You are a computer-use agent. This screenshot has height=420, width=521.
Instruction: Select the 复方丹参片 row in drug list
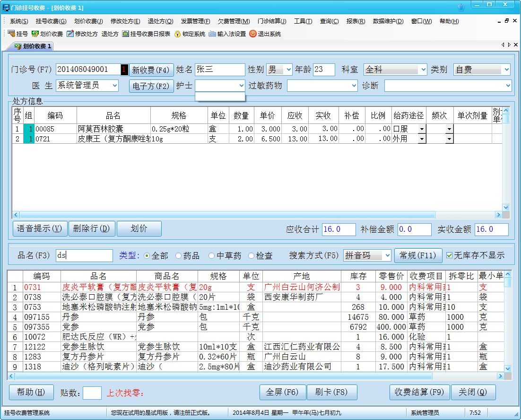tap(255, 357)
